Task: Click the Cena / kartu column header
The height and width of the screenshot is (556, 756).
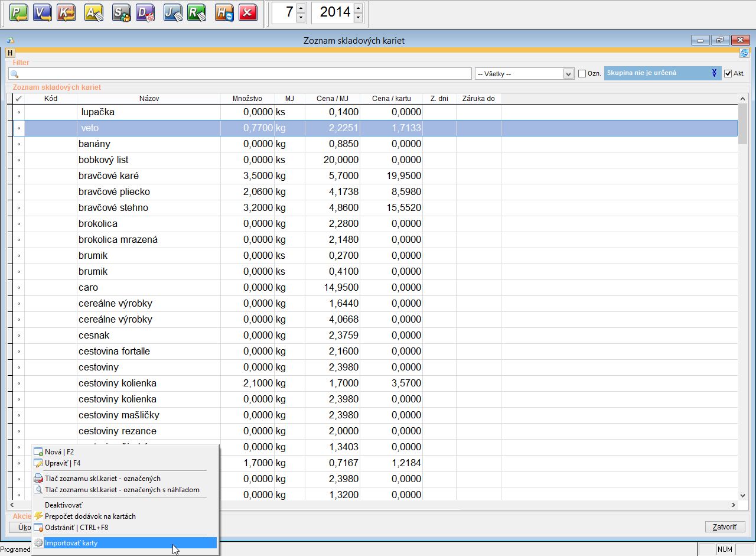Action: pyautogui.click(x=391, y=99)
